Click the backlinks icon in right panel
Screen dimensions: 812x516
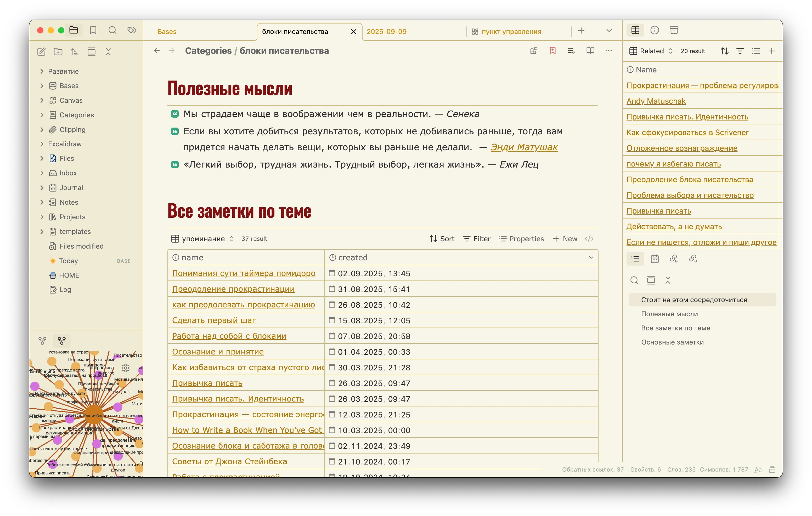click(x=674, y=259)
